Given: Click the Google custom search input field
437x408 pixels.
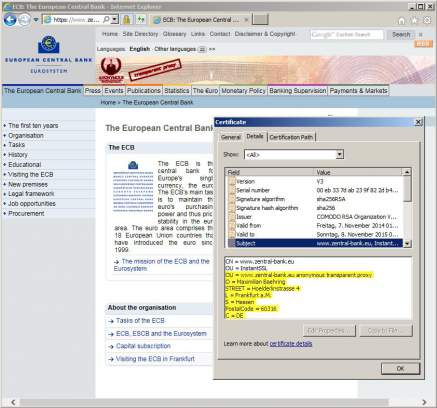Looking at the screenshot, I should pos(347,34).
